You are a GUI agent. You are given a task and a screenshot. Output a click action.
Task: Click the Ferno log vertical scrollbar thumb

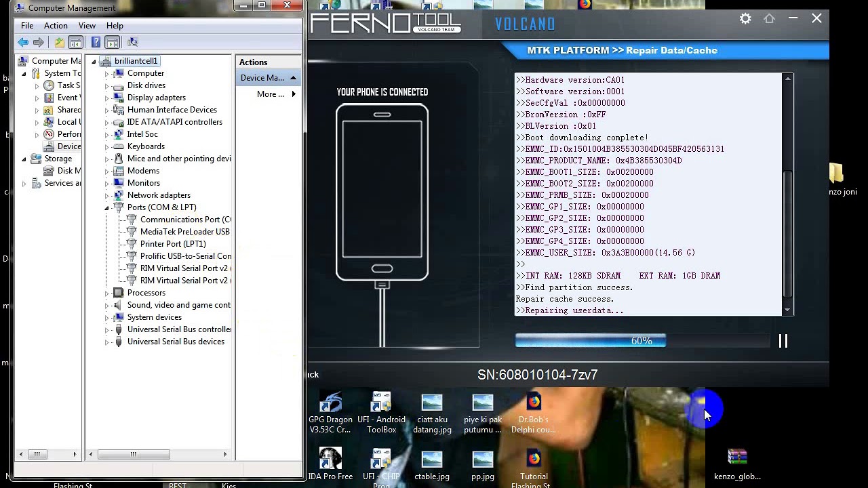788,233
